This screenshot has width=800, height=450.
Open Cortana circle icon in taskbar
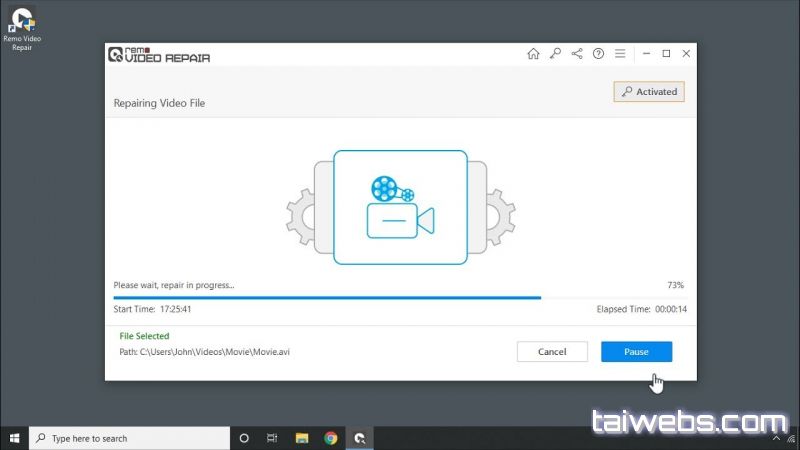click(x=244, y=438)
